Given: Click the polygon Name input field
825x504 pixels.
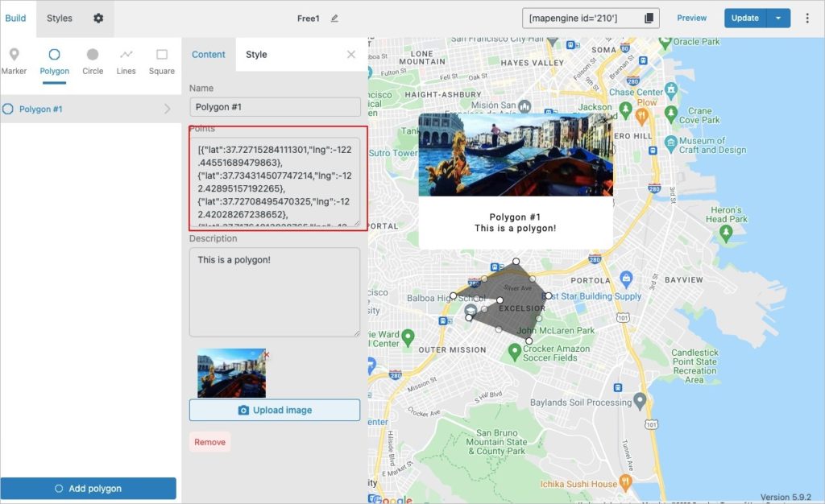Looking at the screenshot, I should pos(275,107).
